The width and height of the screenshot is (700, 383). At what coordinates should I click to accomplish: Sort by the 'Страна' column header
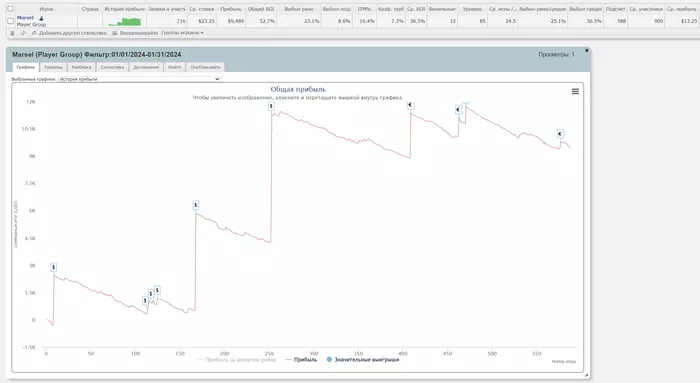(90, 9)
